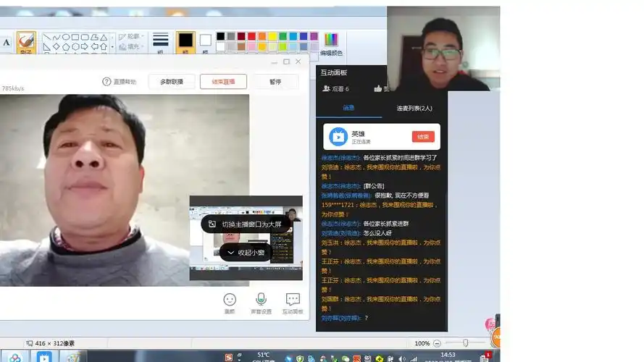644x362 pixels.
Task: Pick the orange color swatch in Paint palette
Action: point(262,36)
